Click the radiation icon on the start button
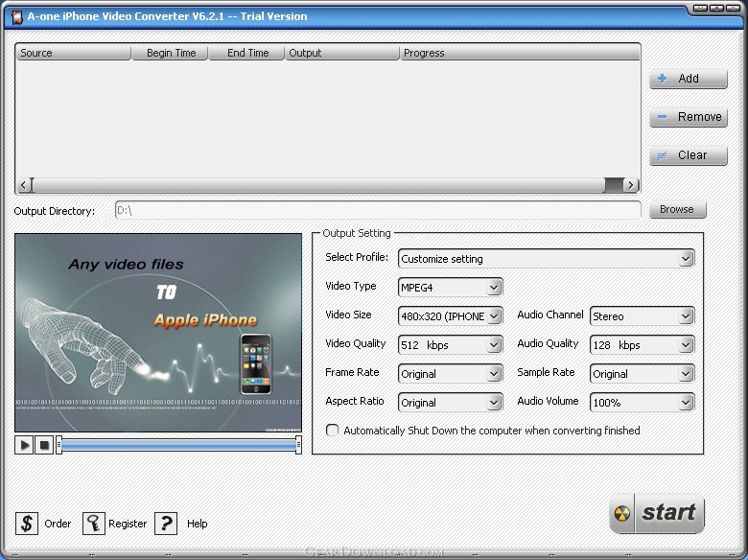Image resolution: width=748 pixels, height=560 pixels. pyautogui.click(x=622, y=513)
